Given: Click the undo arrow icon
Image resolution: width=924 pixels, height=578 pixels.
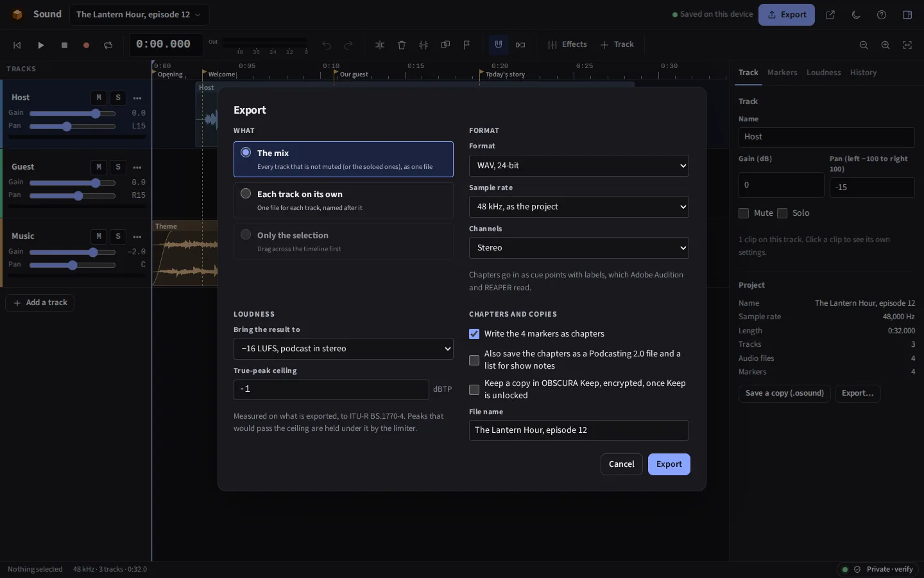Looking at the screenshot, I should tap(327, 45).
